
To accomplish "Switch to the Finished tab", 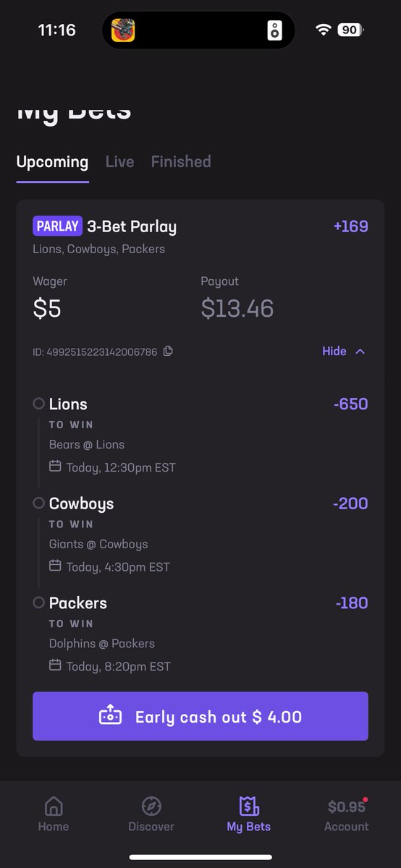I will pos(181,162).
